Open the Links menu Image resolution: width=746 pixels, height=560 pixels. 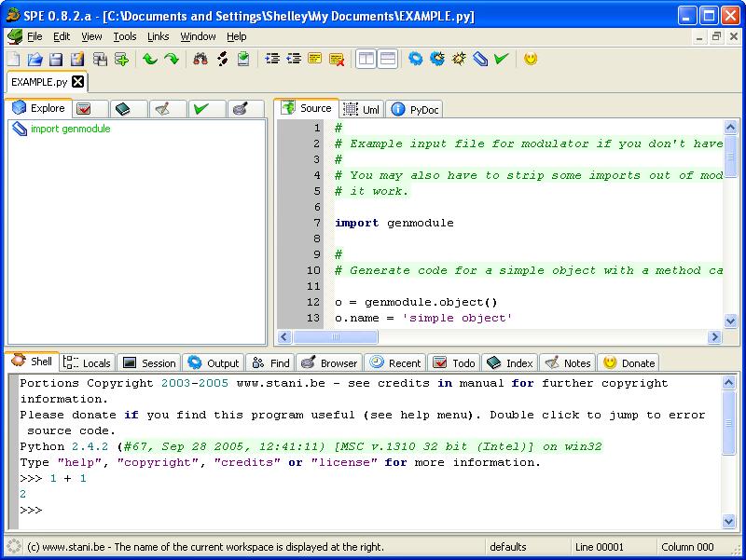point(158,36)
